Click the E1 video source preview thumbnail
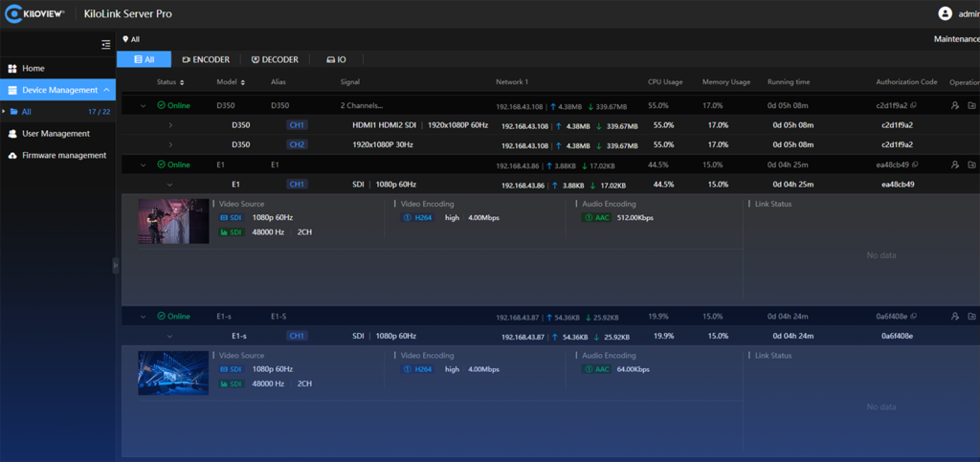The image size is (980, 462). tap(173, 221)
